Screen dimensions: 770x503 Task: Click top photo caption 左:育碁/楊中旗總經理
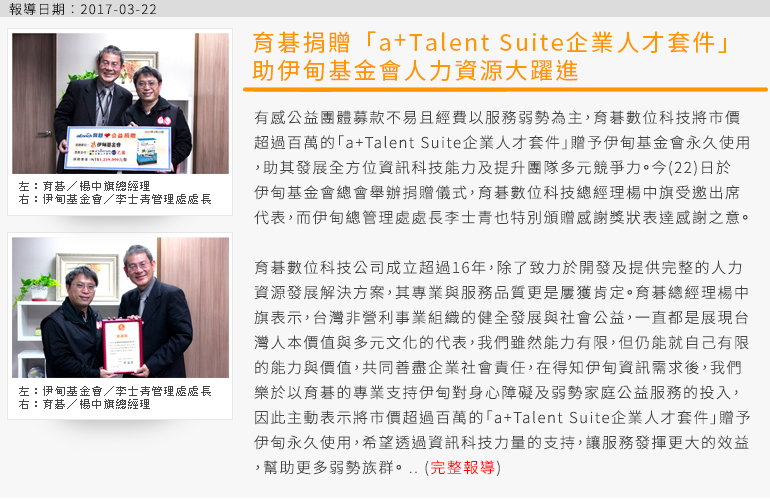coord(84,186)
